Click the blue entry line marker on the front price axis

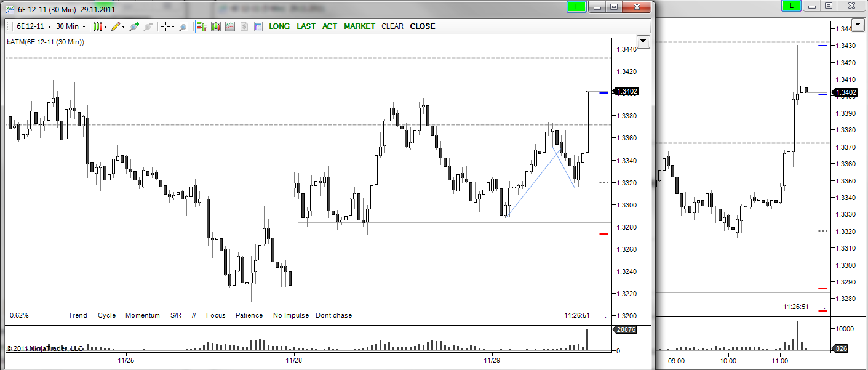(603, 92)
